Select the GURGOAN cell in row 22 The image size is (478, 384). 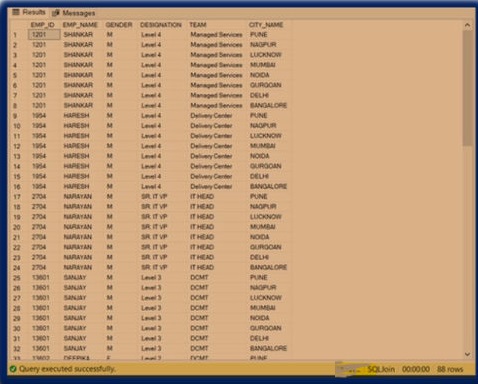pyautogui.click(x=266, y=247)
